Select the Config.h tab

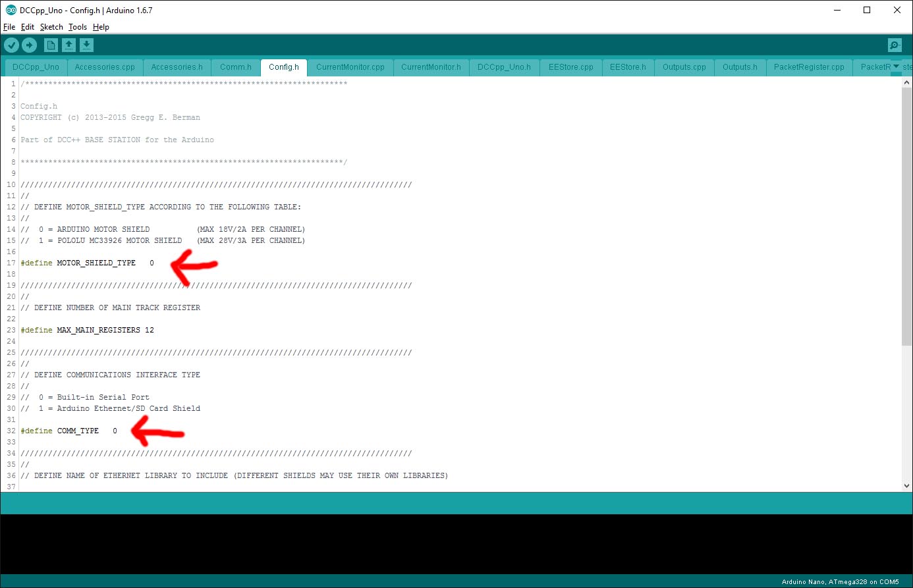[x=284, y=67]
